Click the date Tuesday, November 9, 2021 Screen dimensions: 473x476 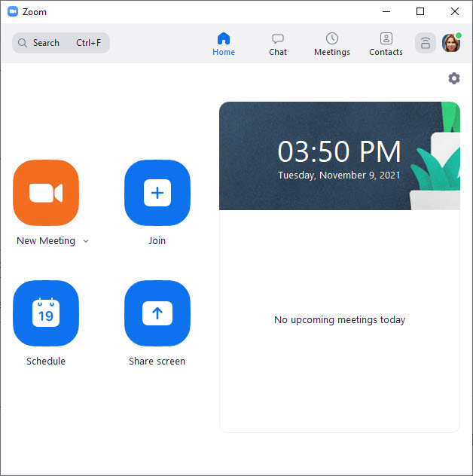[339, 175]
